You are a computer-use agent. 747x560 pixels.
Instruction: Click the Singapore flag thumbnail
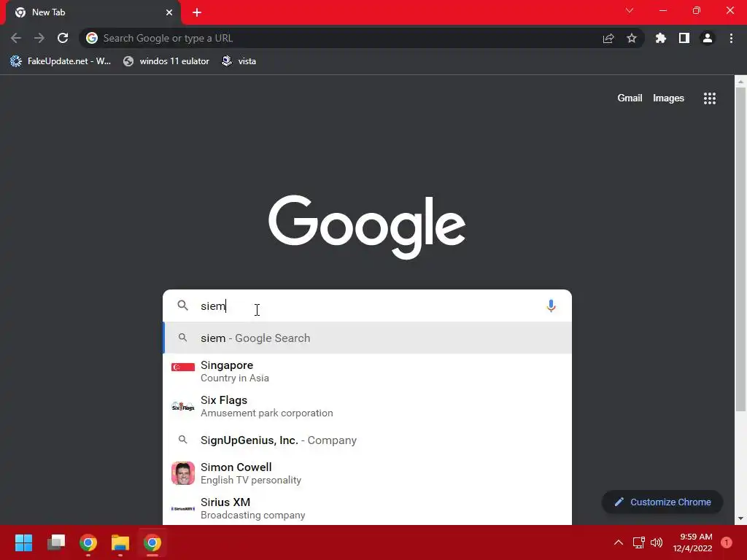tap(183, 367)
